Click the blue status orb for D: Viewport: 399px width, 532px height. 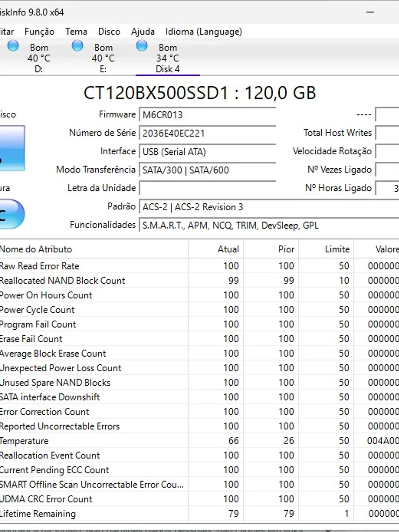coord(13,45)
